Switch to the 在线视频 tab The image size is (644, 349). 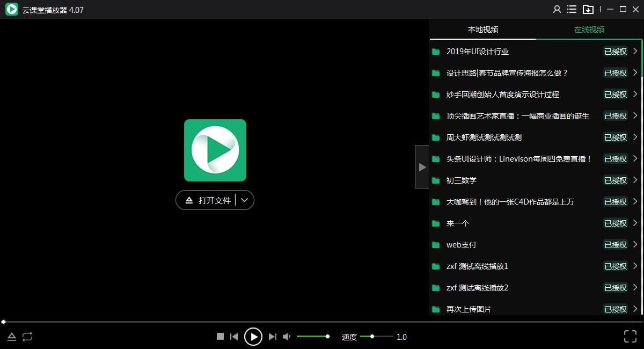[x=589, y=30]
